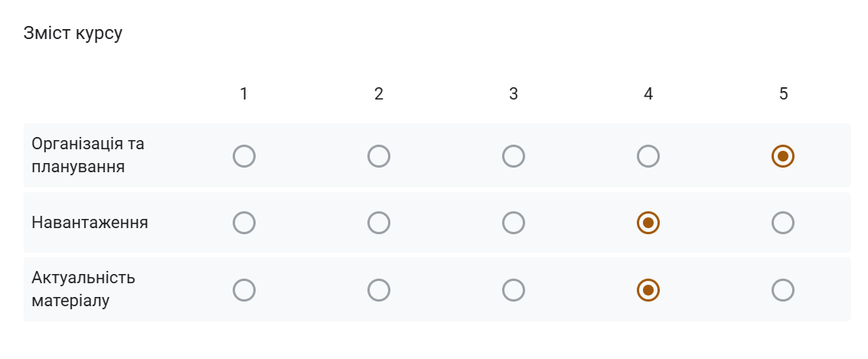Rate Актуальність матеріалу as 3
This screenshot has height=359, width=868.
click(514, 290)
